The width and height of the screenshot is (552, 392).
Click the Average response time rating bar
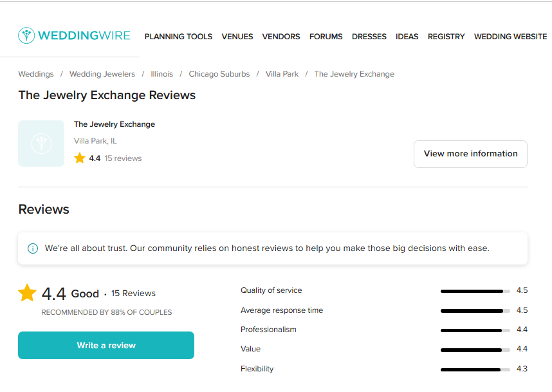475,311
